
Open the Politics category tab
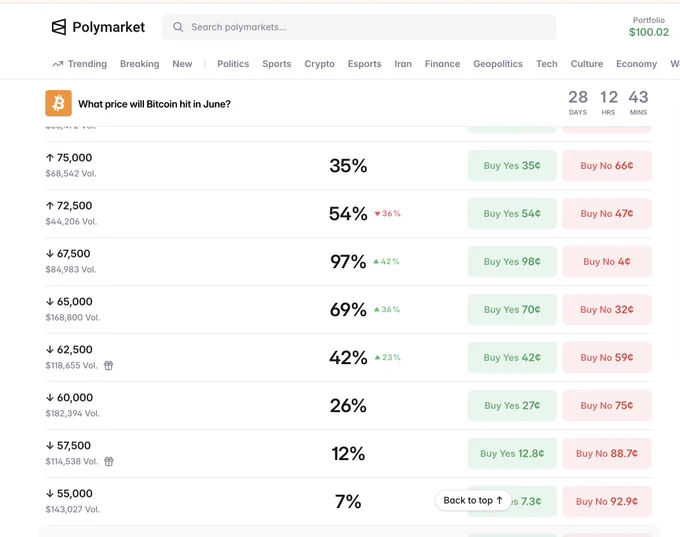[x=233, y=64]
